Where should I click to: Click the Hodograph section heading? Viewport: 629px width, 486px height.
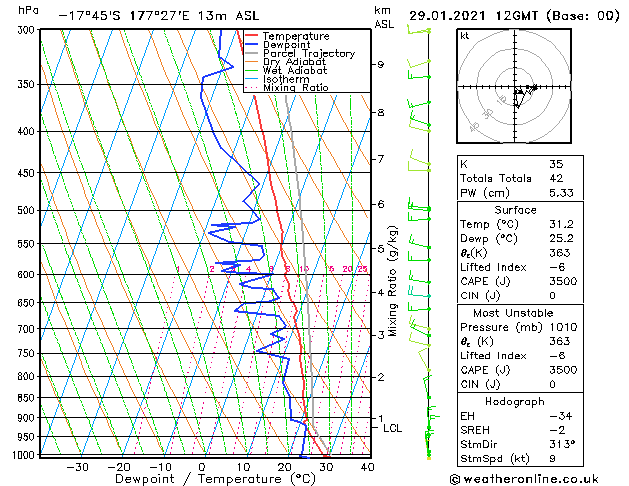pos(515,402)
